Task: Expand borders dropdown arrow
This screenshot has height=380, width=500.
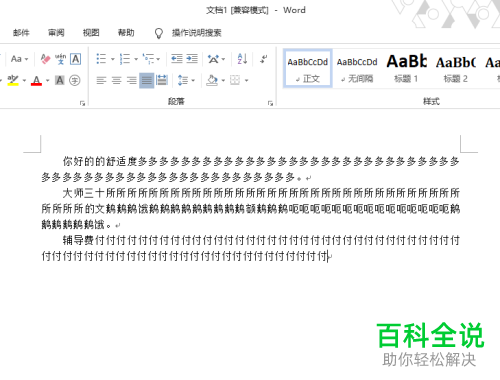Action: 246,81
